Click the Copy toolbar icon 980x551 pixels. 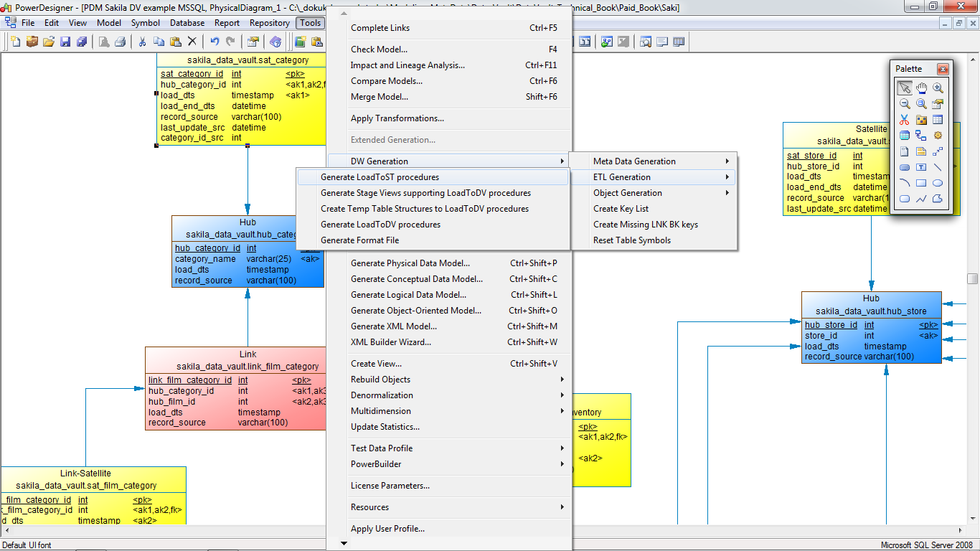click(x=159, y=42)
